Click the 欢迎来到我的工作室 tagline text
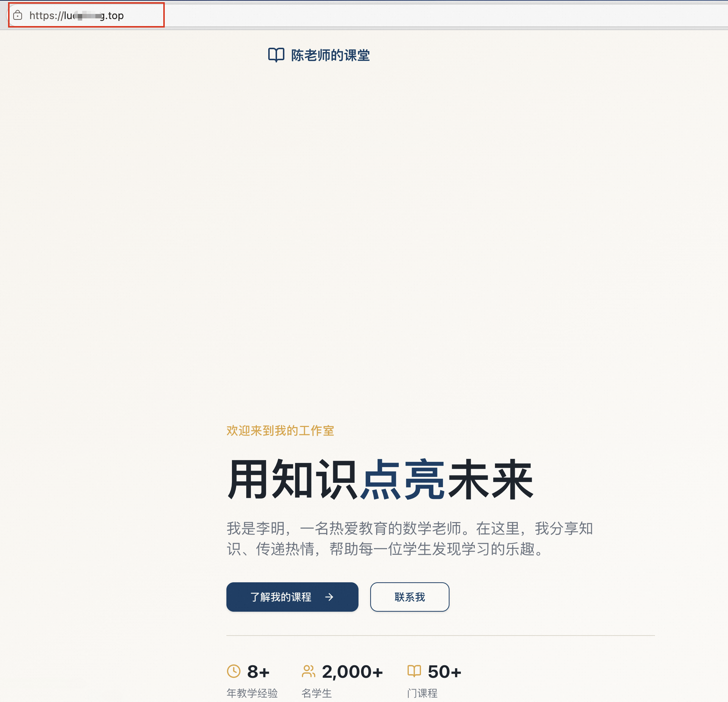The image size is (728, 702). (280, 431)
